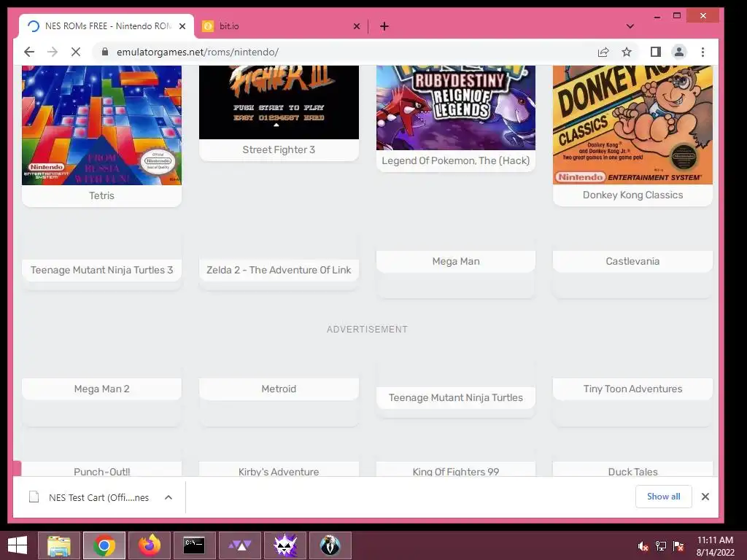The height and width of the screenshot is (560, 747).
Task: Open the Castlevania game link
Action: (x=632, y=262)
